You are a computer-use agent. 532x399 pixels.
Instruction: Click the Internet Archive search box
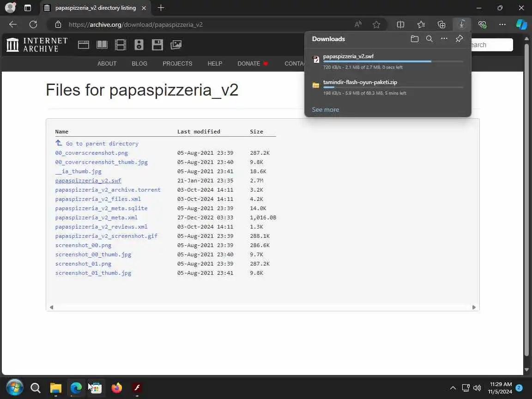tap(492, 45)
